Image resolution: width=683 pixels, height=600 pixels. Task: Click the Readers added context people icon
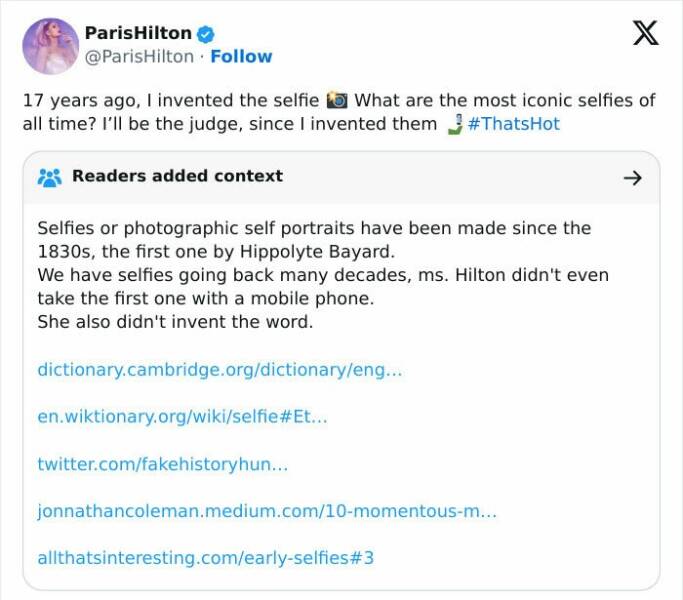coord(49,177)
